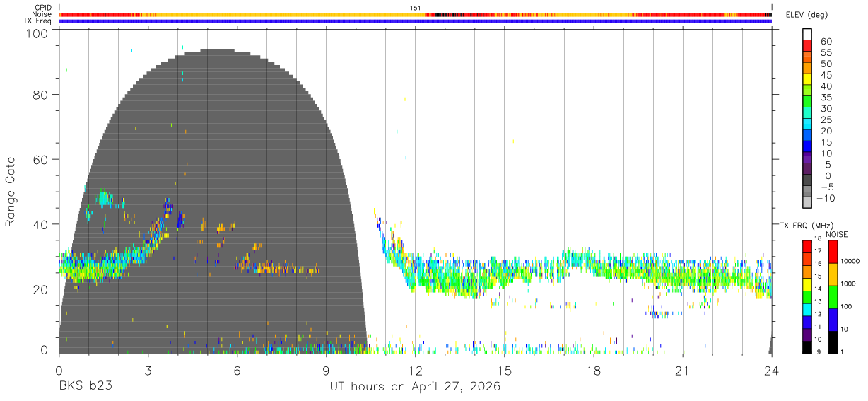This screenshot has height=401, width=868.
Task: Click the Noise row label at top left
Action: tap(42, 14)
